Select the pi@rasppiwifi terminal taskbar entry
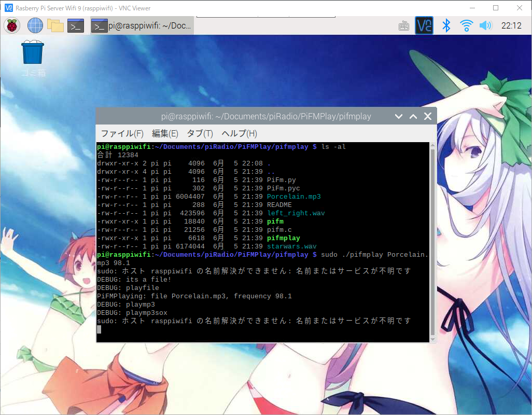Image resolution: width=532 pixels, height=415 pixels. click(x=142, y=26)
